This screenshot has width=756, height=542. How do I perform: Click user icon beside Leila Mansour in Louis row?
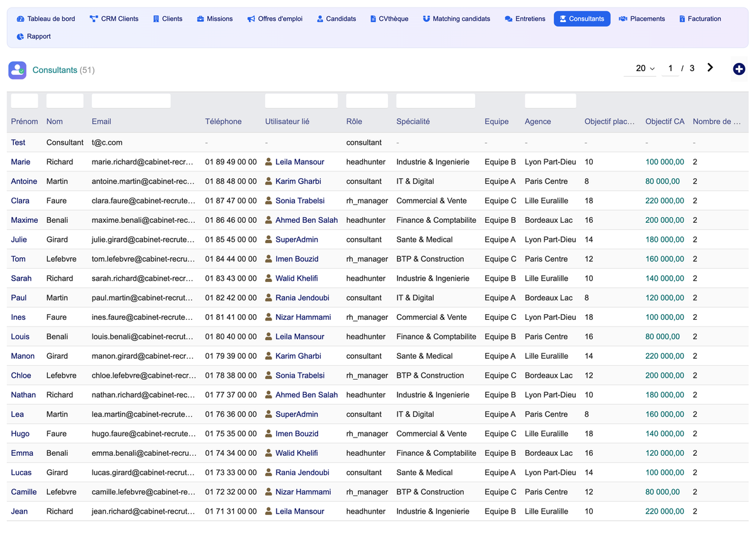(x=269, y=337)
